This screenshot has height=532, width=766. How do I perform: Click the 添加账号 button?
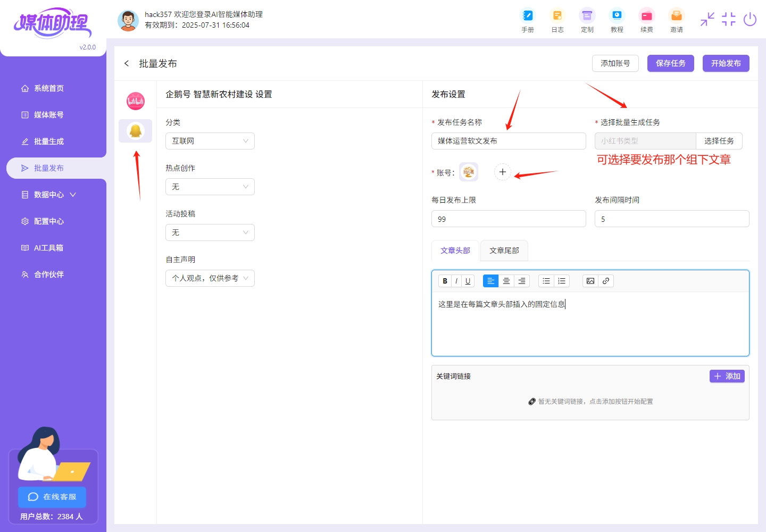click(x=615, y=63)
